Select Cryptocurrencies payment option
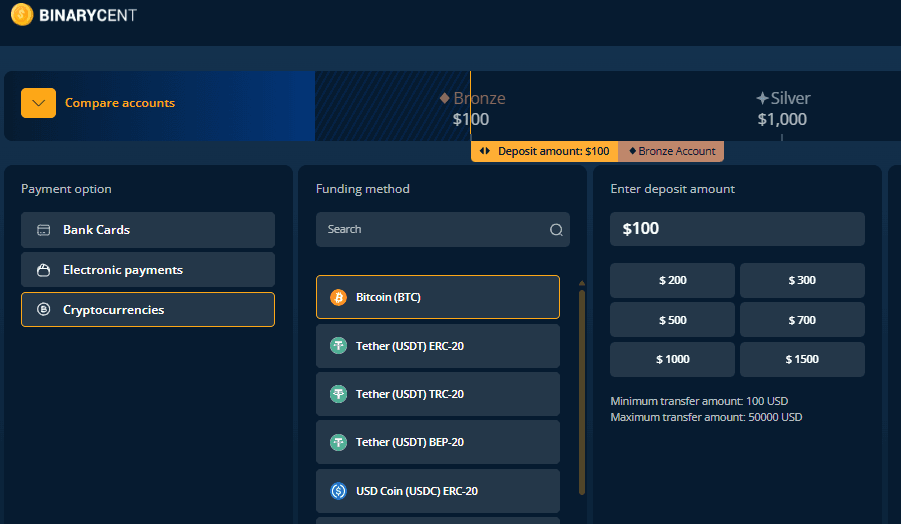 point(148,310)
